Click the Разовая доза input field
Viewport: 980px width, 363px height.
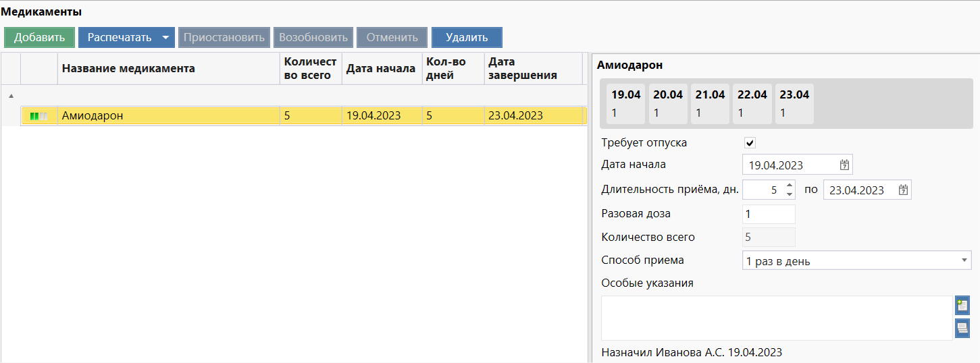pos(768,214)
